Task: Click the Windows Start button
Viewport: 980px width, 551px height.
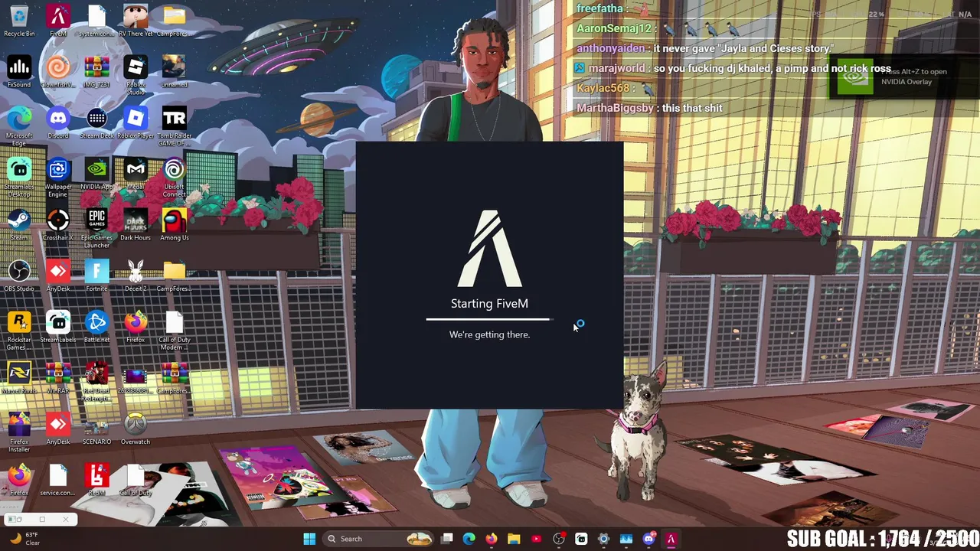Action: pos(309,539)
